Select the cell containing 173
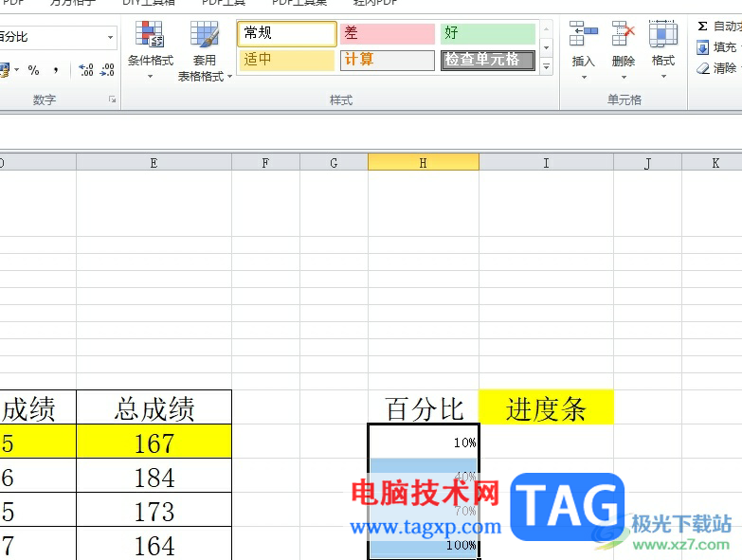Viewport: 742px width, 560px height. tap(154, 510)
